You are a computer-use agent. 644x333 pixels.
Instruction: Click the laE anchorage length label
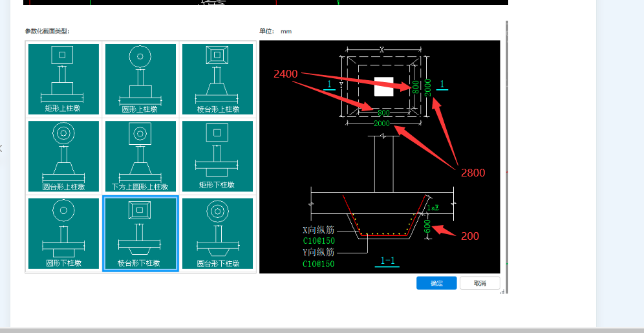(x=433, y=208)
